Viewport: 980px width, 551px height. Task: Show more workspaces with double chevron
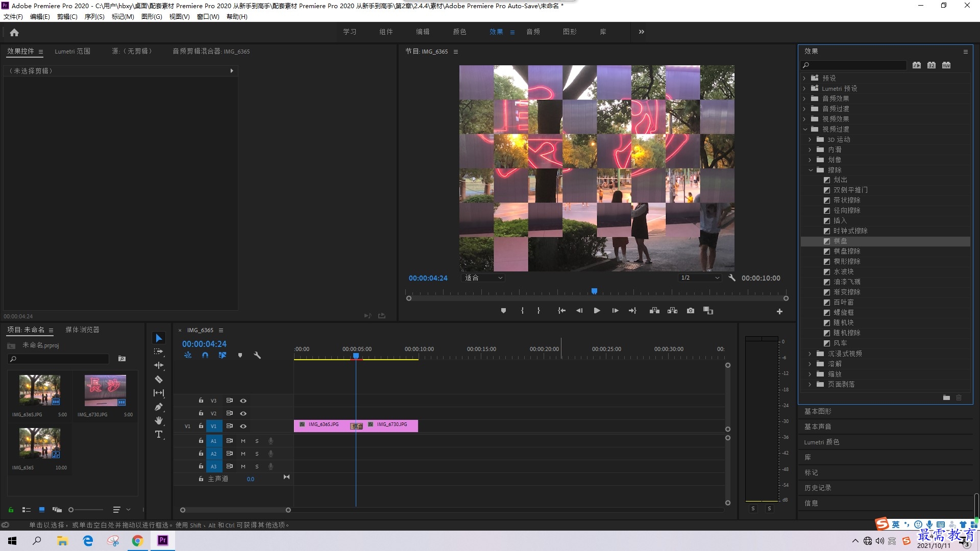click(x=642, y=32)
